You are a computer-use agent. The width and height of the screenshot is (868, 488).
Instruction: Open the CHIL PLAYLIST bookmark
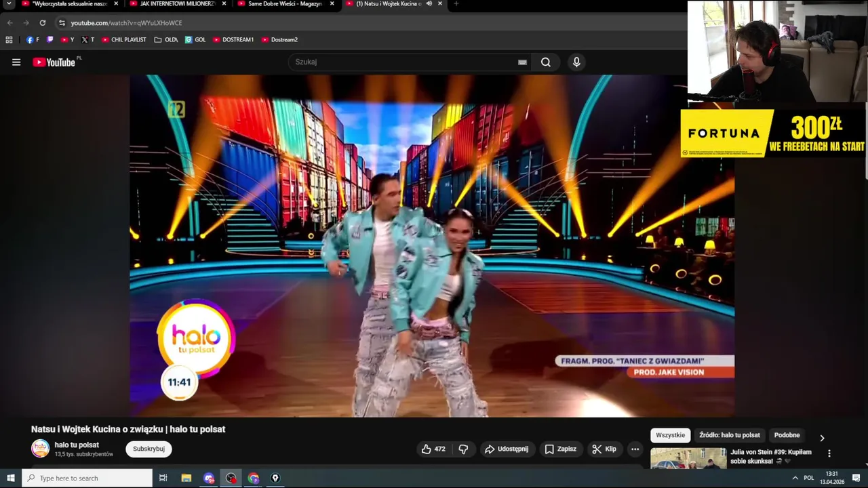pyautogui.click(x=123, y=40)
